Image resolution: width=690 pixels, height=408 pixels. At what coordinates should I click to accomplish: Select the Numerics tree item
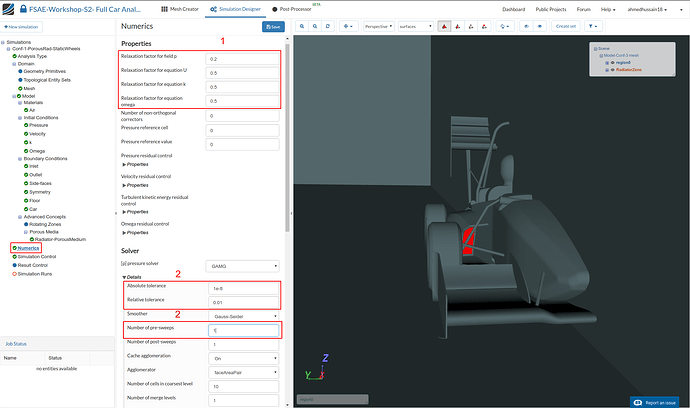pyautogui.click(x=29, y=247)
